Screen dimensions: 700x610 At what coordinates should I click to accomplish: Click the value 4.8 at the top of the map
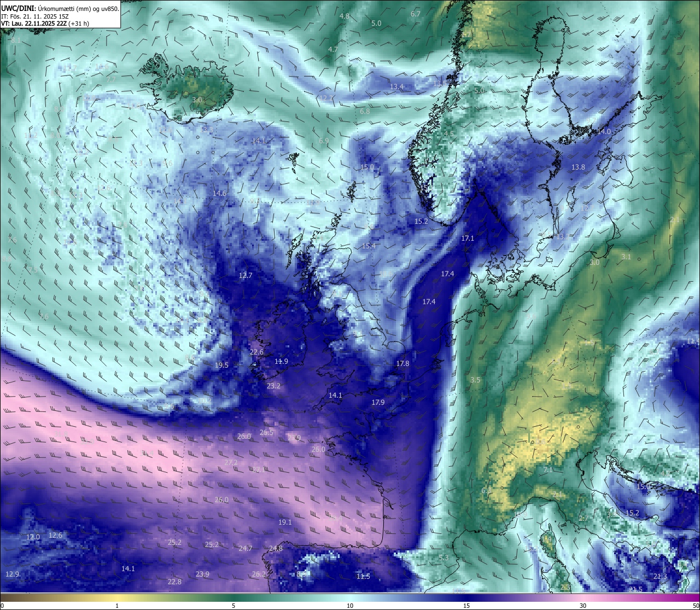(x=345, y=16)
